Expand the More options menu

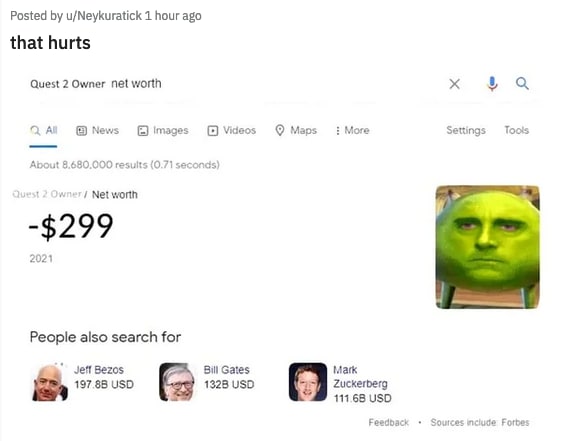(x=352, y=130)
